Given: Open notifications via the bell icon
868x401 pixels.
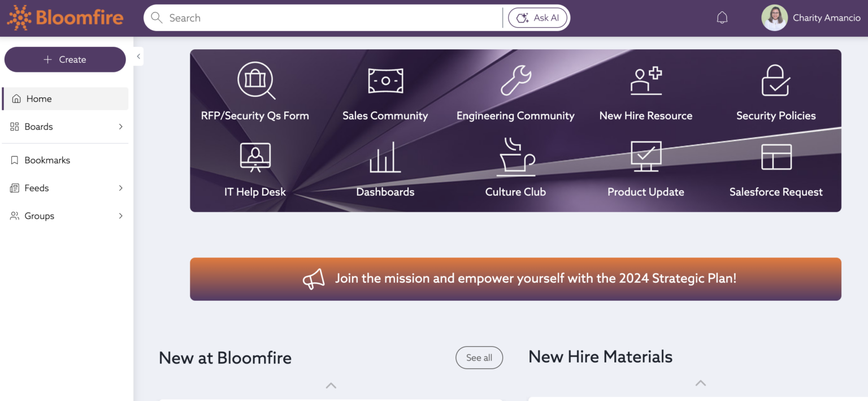Looking at the screenshot, I should 722,17.
